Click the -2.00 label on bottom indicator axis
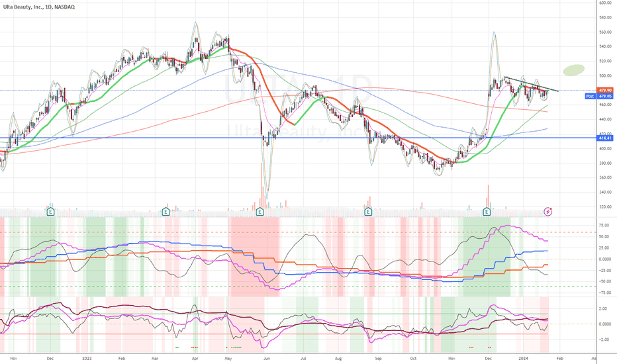617x364 pixels. 602,340
